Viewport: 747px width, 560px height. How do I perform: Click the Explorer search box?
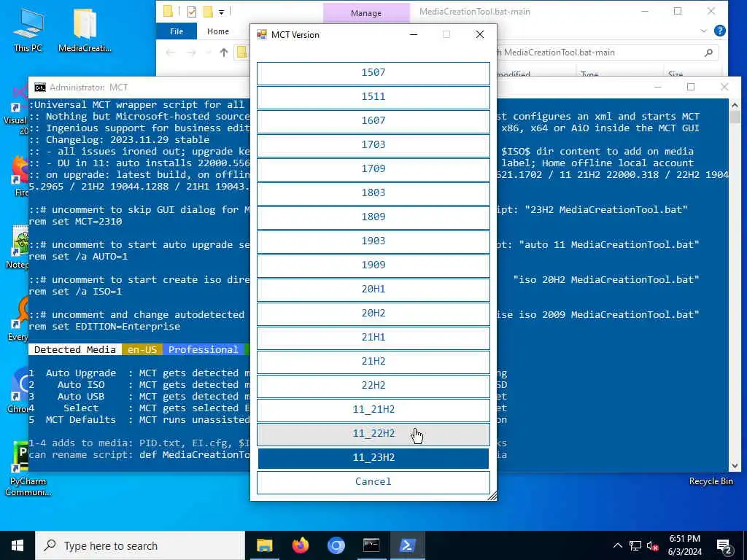(x=606, y=52)
